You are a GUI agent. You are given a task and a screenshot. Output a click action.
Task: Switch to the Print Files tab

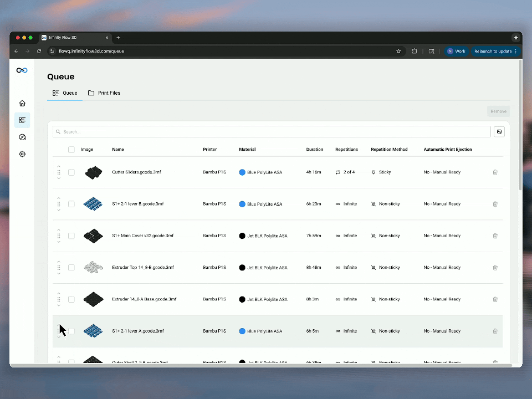click(104, 93)
